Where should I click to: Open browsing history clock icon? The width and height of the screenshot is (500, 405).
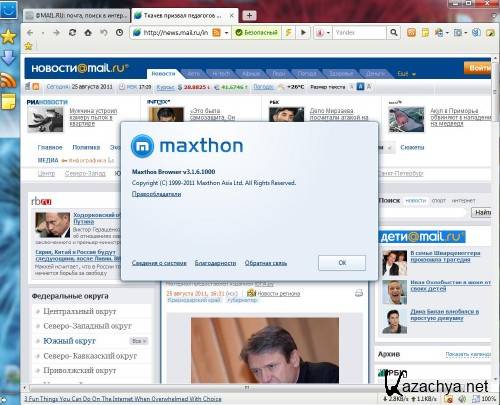coord(120,33)
